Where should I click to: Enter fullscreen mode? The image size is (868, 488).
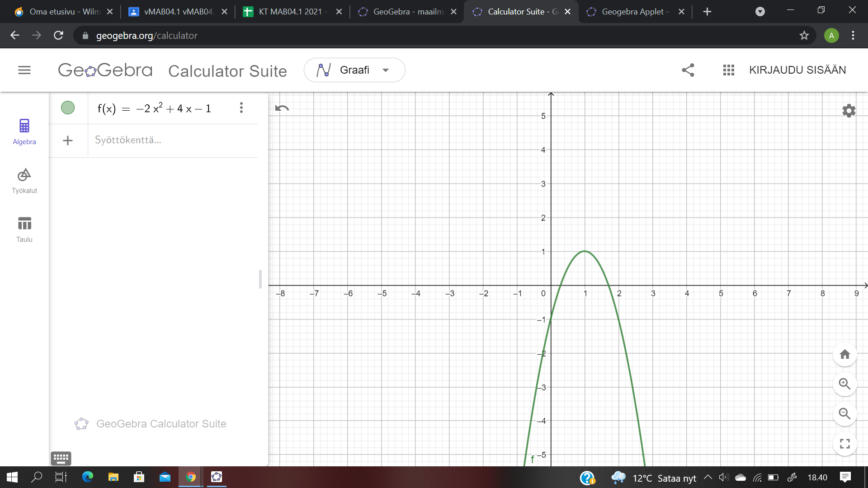(x=845, y=444)
